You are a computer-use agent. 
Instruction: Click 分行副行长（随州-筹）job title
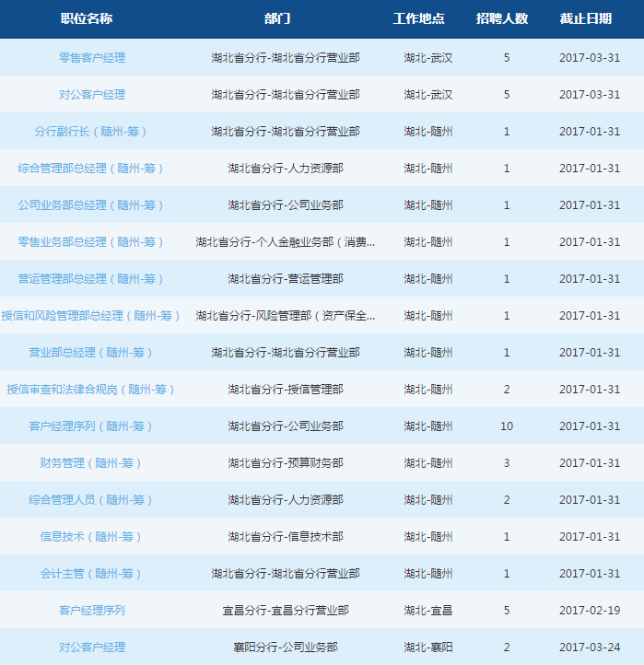[91, 132]
